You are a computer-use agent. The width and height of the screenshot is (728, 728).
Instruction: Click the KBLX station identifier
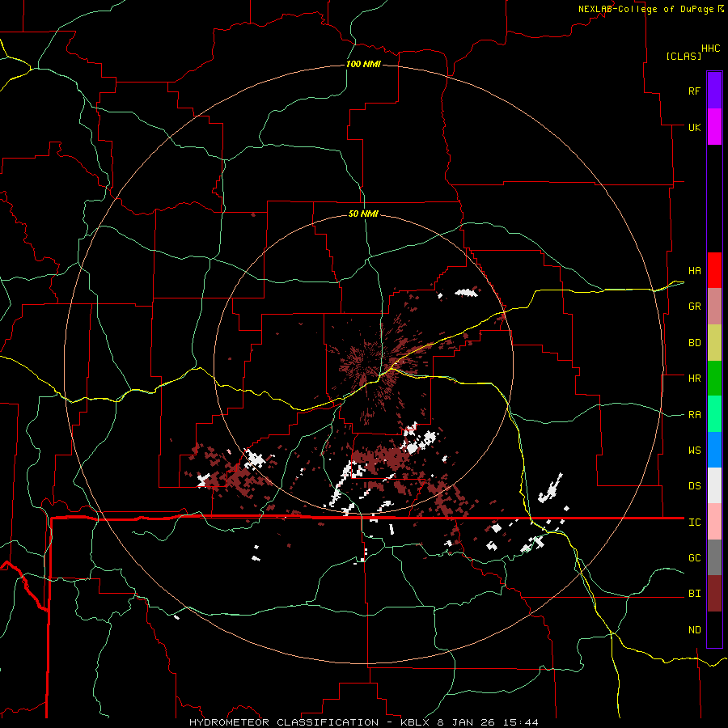(416, 722)
